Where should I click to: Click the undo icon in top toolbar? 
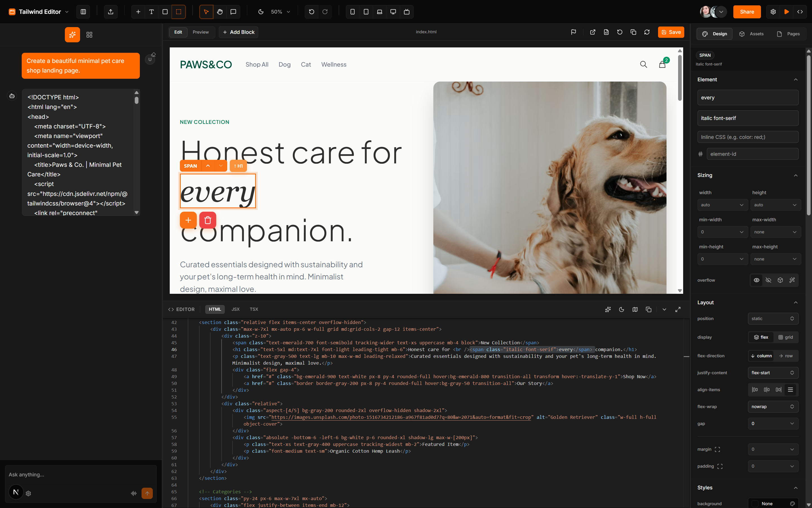tap(311, 12)
